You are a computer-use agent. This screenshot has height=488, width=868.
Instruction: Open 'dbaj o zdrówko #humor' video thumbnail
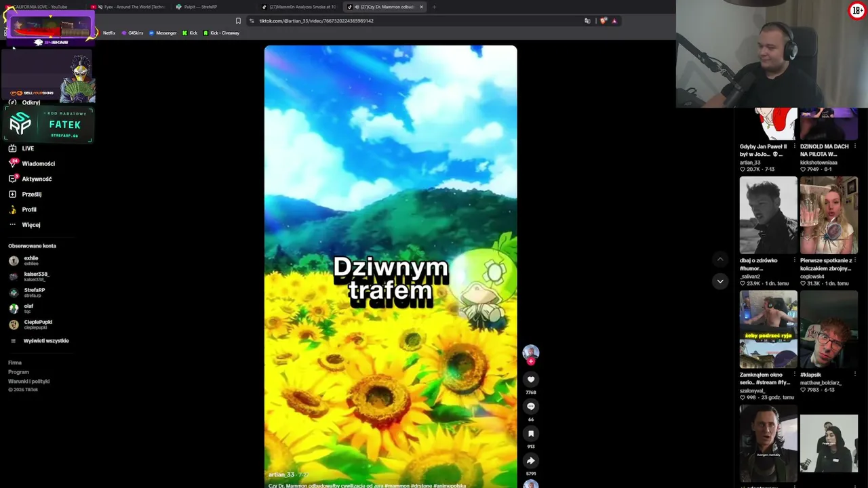click(x=768, y=216)
